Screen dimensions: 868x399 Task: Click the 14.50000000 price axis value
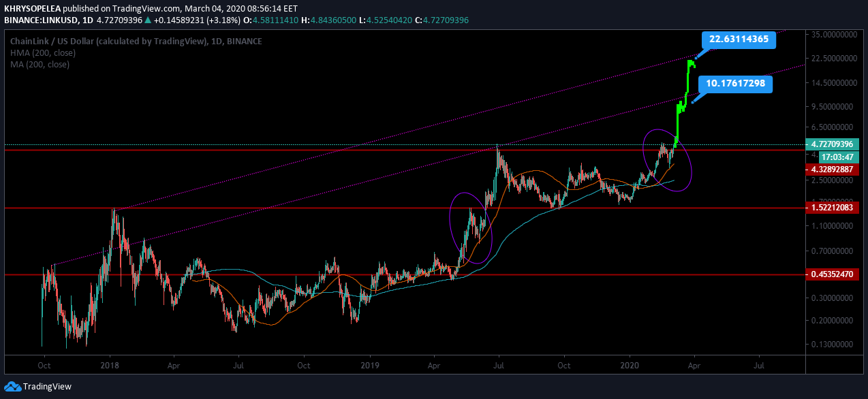(x=834, y=83)
